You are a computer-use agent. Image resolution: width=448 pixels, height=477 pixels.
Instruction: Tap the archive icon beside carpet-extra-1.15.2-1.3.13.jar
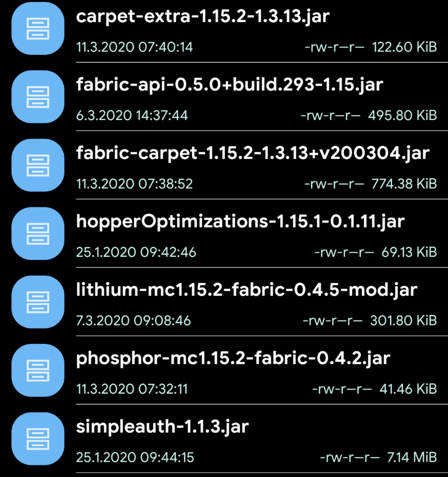point(38,29)
